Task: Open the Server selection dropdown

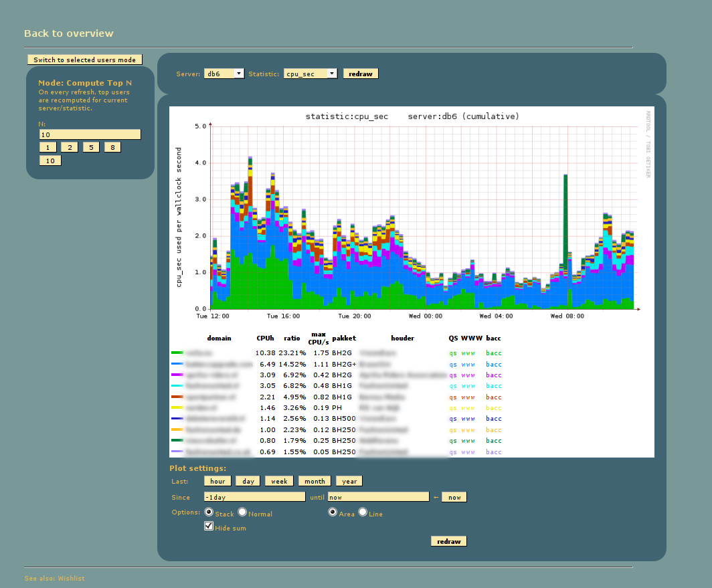Action: [x=224, y=74]
